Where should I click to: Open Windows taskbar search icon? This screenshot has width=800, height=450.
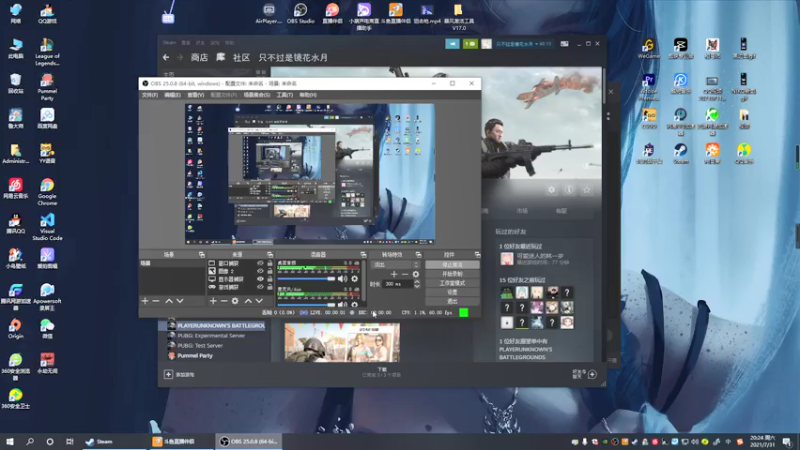30,441
